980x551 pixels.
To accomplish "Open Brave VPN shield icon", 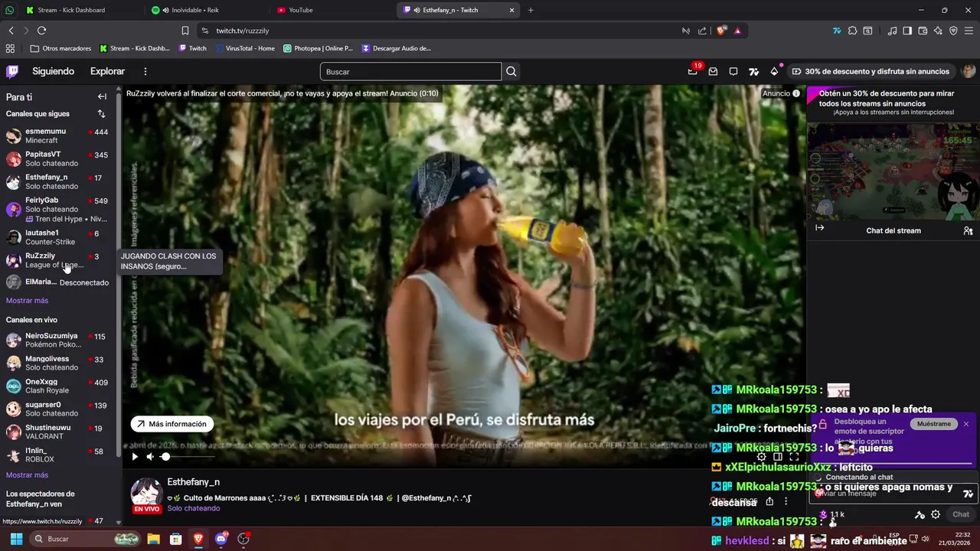I will [x=953, y=31].
